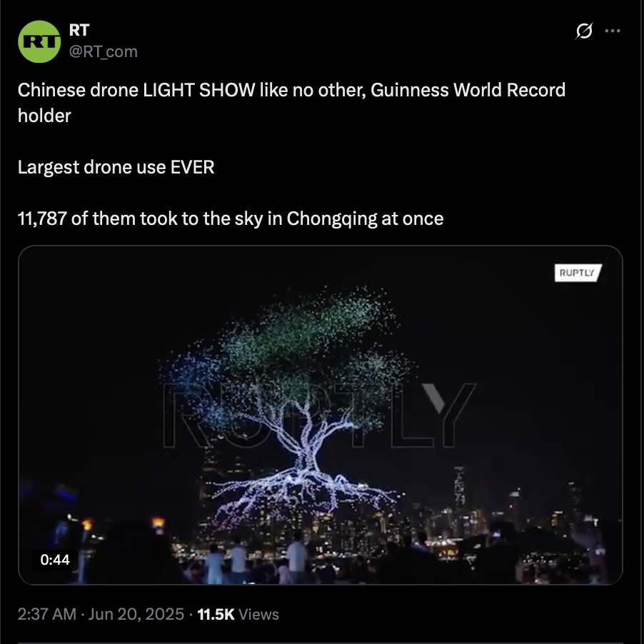Viewport: 644px width, 644px height.
Task: Click the Ruptly logo badge in video corner
Action: (578, 273)
